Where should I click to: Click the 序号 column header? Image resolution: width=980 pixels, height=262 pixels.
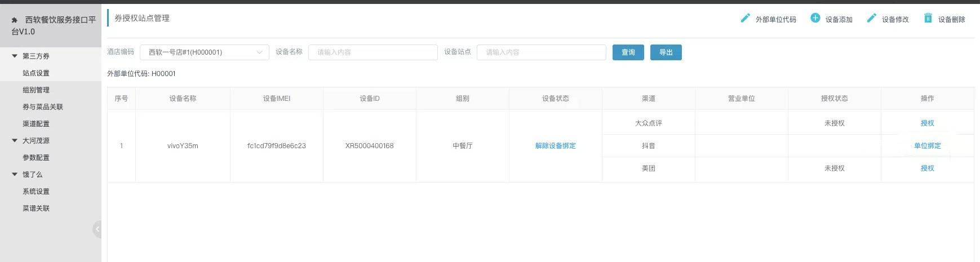[121, 99]
